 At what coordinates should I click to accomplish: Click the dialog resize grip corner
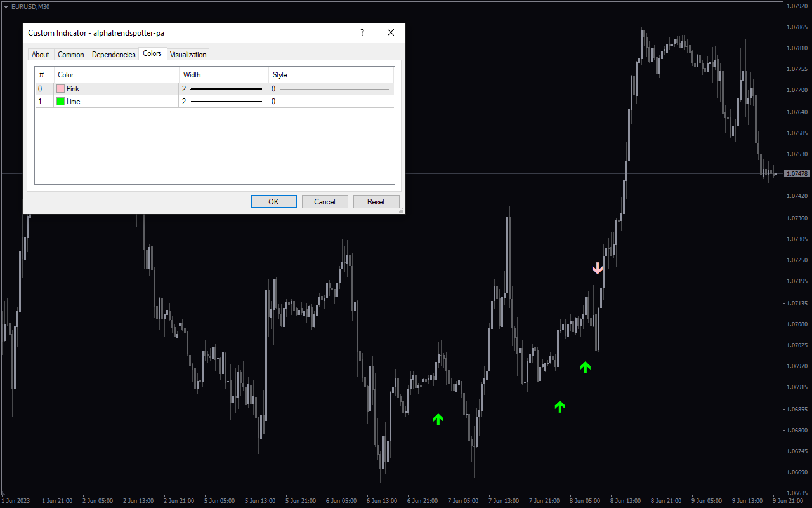pos(401,210)
